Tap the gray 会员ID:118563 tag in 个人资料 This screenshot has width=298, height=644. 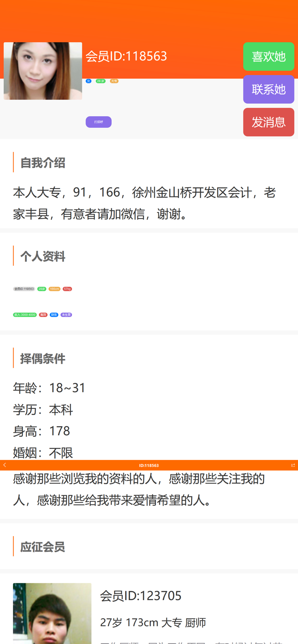click(x=24, y=289)
